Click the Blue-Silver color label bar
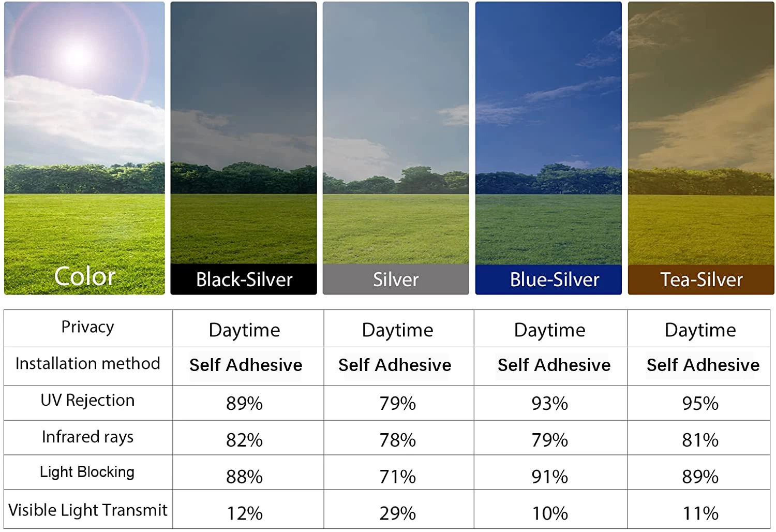Screen dimensions: 776x532 548,279
